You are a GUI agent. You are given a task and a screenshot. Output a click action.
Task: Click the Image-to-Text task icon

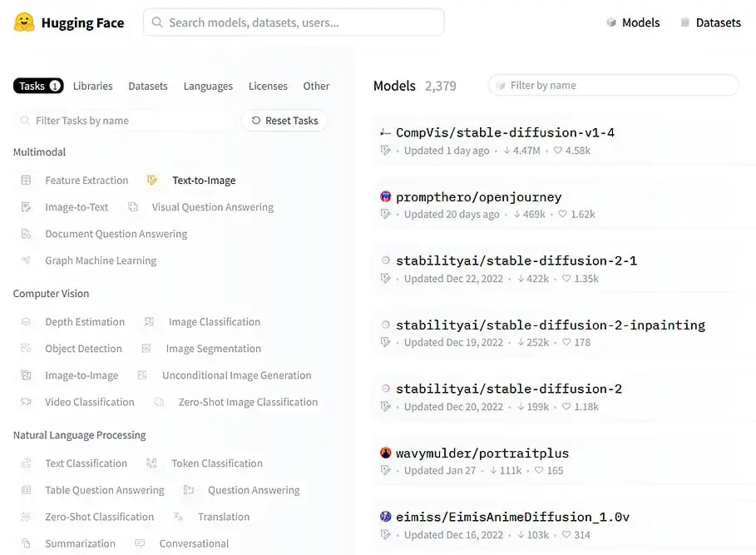pyautogui.click(x=26, y=207)
